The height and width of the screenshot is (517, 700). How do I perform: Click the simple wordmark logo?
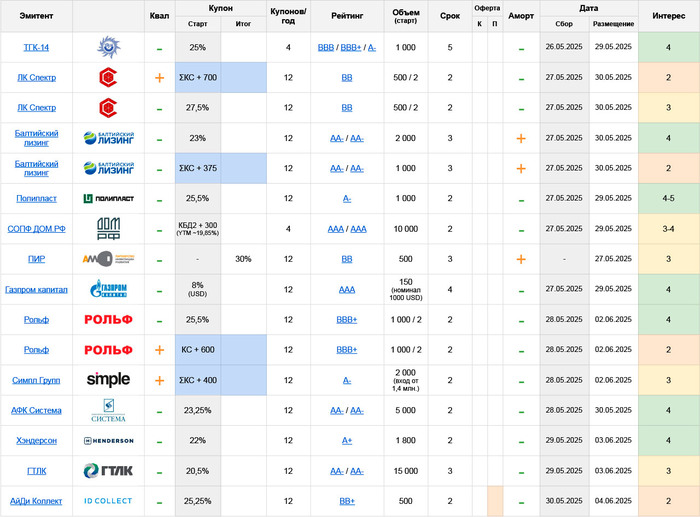pos(108,379)
